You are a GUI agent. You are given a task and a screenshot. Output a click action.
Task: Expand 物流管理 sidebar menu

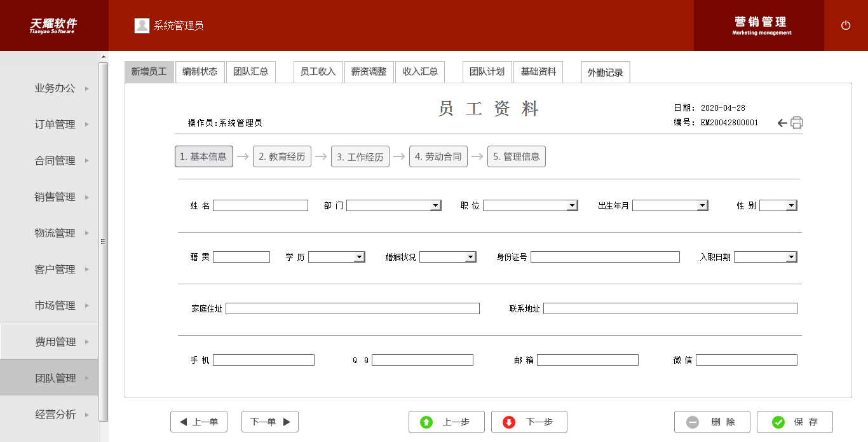(49, 233)
